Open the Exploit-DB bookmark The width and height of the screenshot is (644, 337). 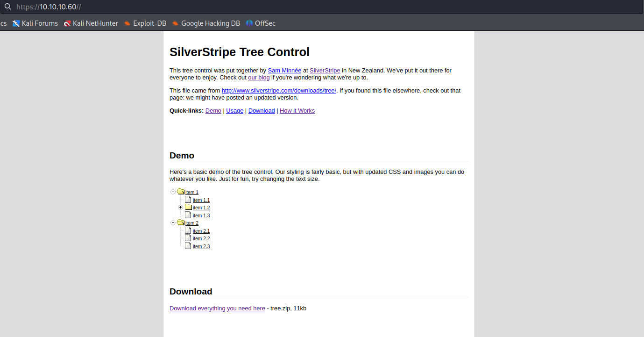(x=145, y=23)
